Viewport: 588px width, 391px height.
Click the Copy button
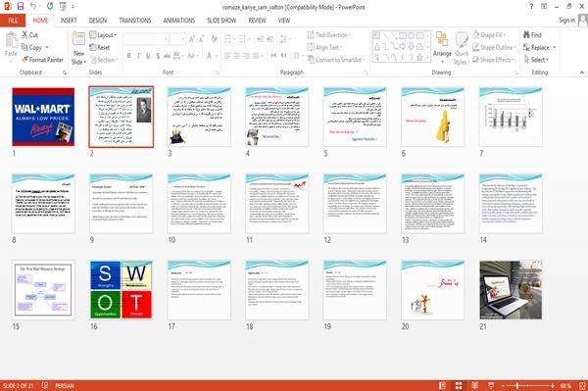point(32,47)
